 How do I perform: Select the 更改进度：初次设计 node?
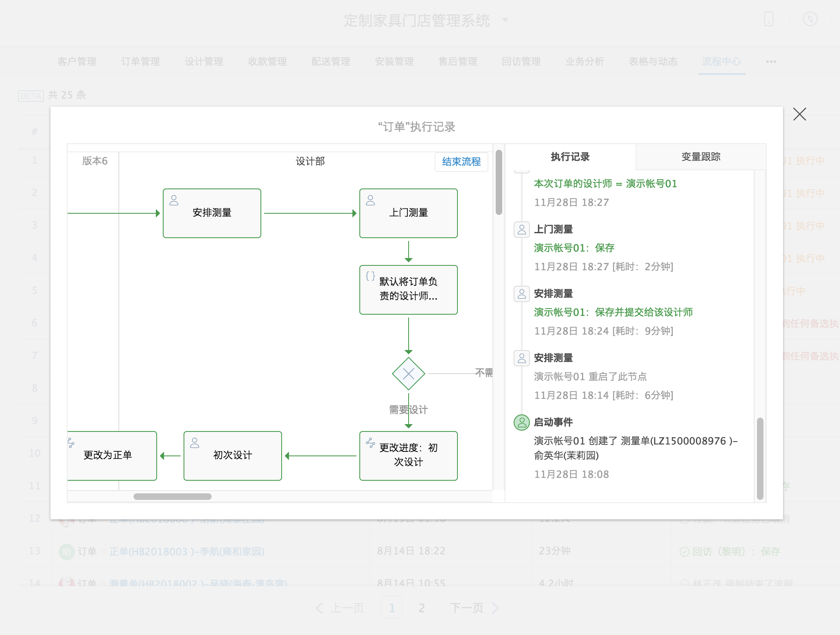click(409, 456)
